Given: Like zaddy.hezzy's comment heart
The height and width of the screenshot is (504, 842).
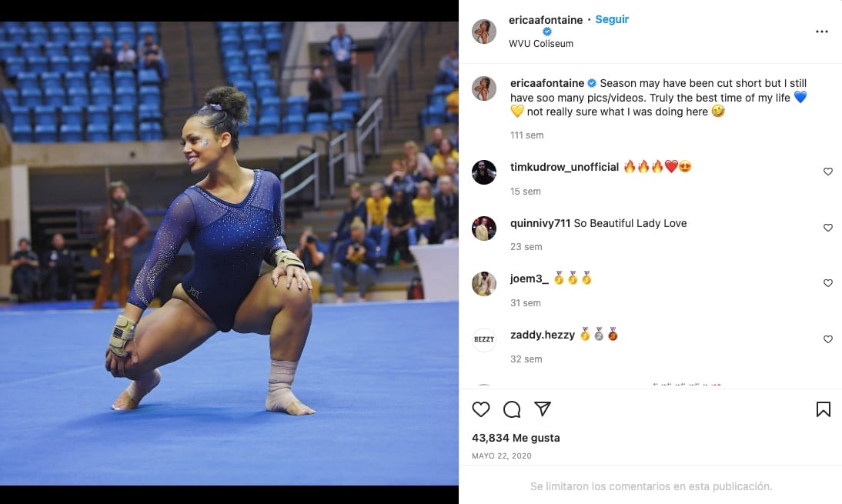Looking at the screenshot, I should (828, 339).
